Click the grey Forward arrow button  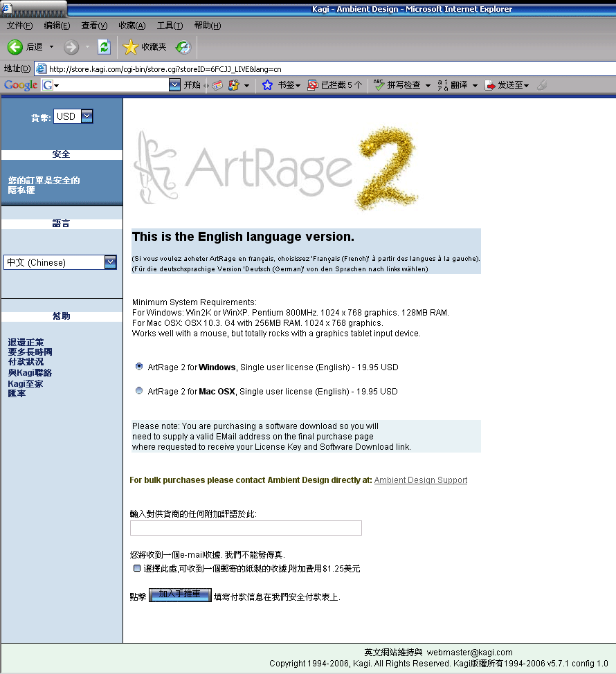[x=71, y=47]
